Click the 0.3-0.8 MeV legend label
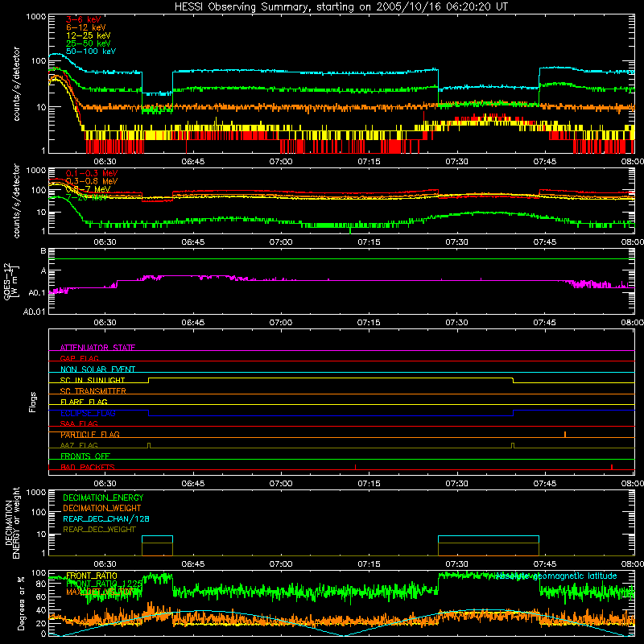The width and height of the screenshot is (644, 644). click(x=92, y=181)
